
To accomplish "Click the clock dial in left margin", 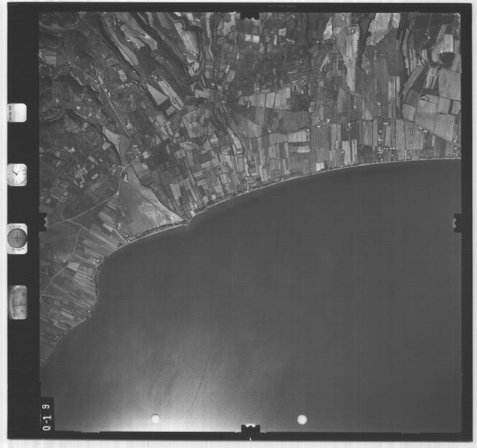I will pos(17,175).
